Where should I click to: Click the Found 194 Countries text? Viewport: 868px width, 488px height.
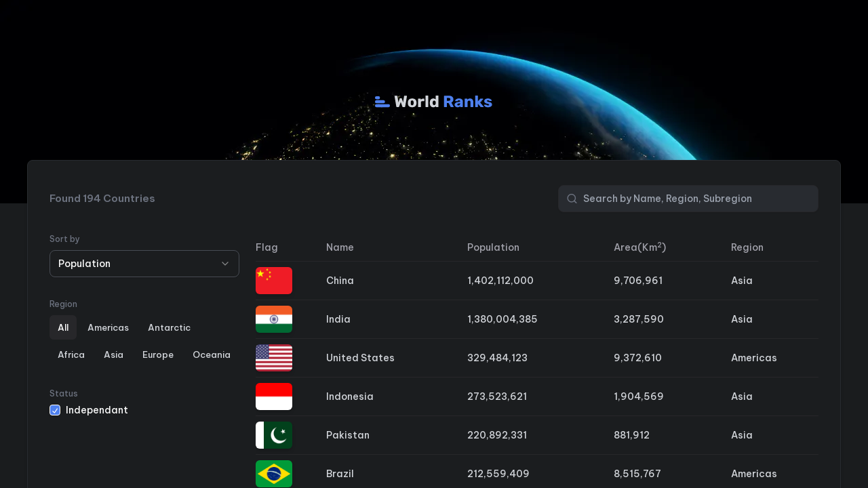[102, 199]
